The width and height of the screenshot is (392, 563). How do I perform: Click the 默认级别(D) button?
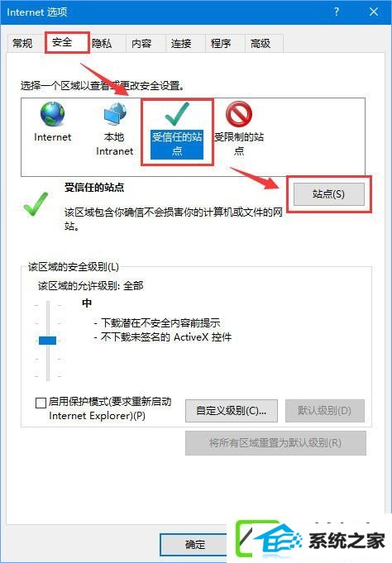325,410
